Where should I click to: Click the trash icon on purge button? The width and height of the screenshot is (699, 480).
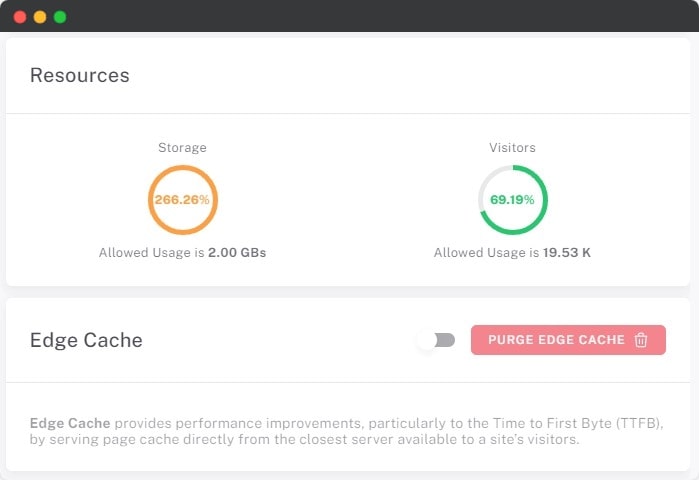641,340
